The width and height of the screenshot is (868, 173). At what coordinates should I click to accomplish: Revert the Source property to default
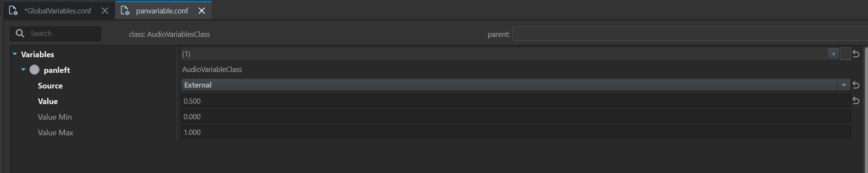point(856,85)
